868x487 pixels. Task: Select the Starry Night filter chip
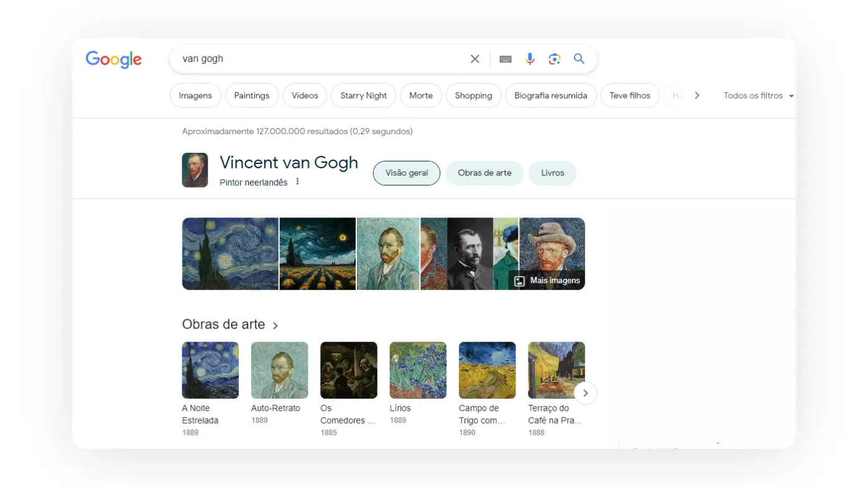(364, 96)
